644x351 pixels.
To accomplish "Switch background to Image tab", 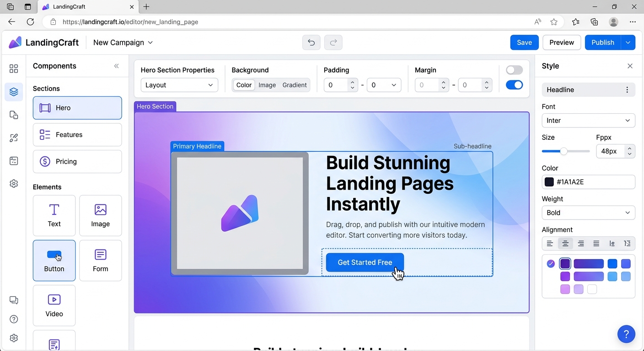I will pyautogui.click(x=267, y=85).
